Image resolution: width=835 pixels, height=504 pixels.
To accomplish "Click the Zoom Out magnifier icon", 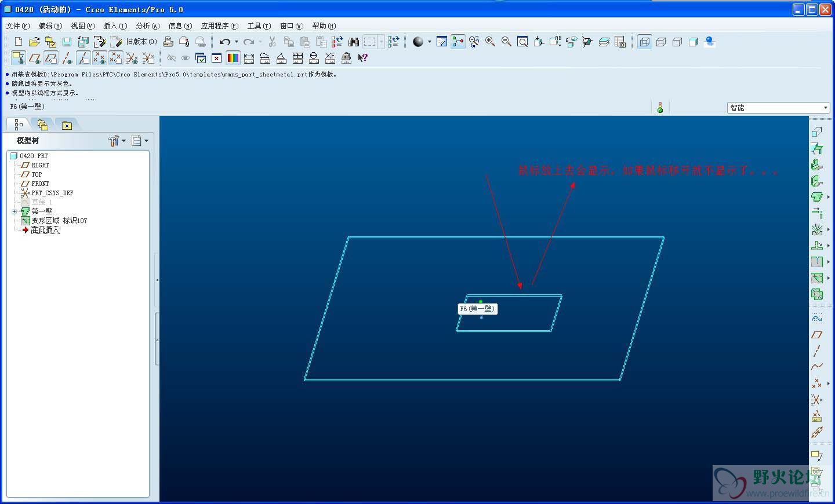I will (x=507, y=42).
